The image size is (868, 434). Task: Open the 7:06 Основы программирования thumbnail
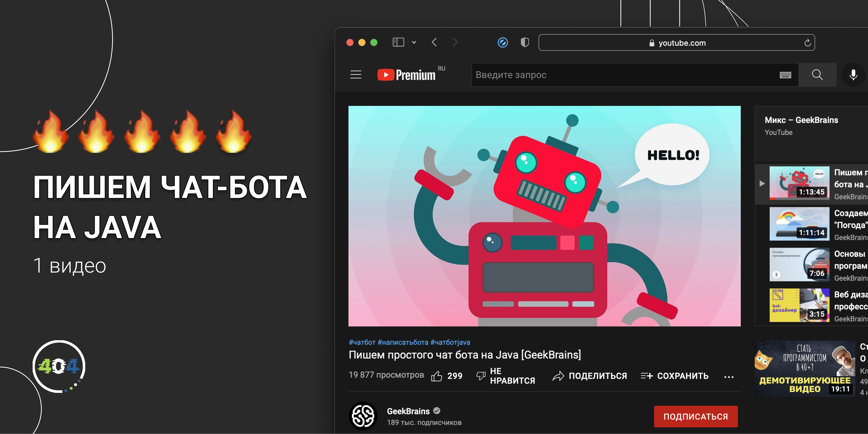pyautogui.click(x=799, y=264)
